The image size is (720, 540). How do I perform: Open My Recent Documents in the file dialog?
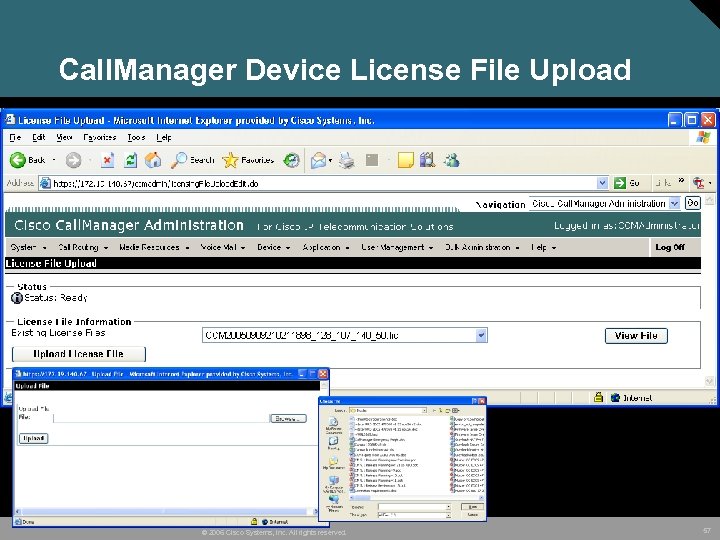click(x=333, y=423)
